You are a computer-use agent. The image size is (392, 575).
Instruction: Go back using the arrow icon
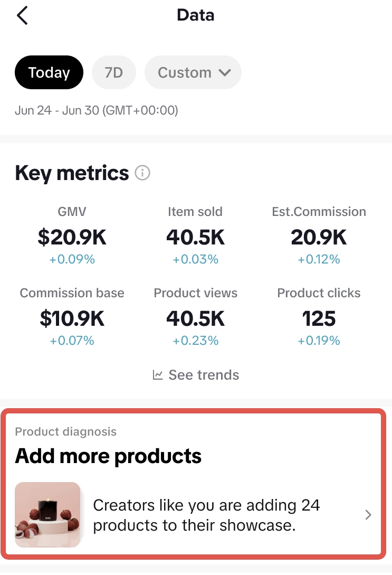tap(22, 15)
